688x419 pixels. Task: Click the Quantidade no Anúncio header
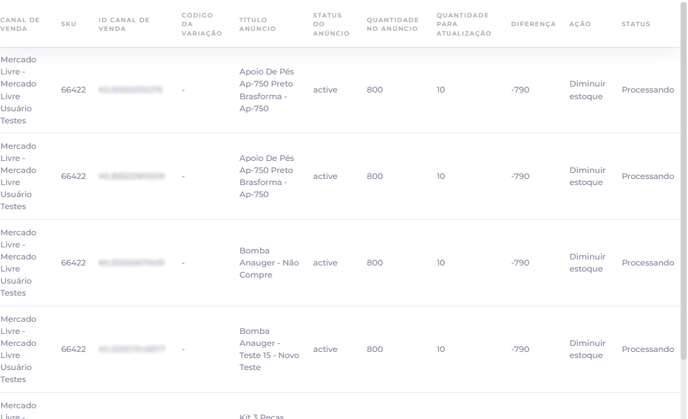point(393,24)
